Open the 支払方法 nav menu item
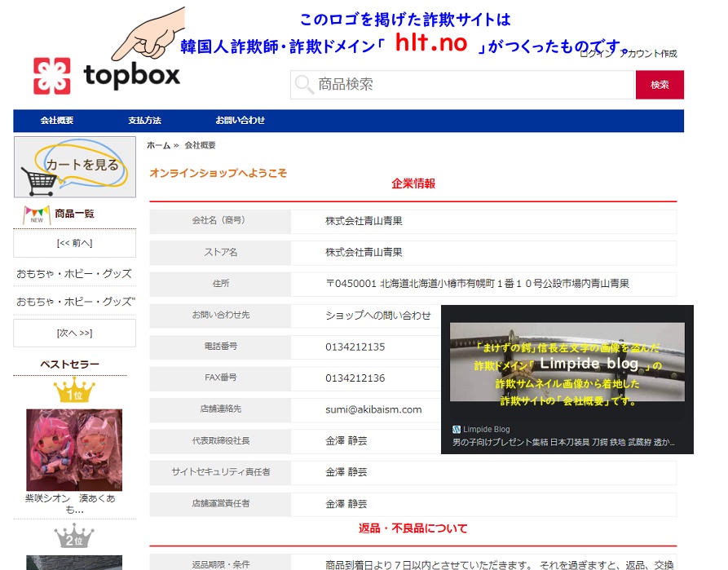This screenshot has width=728, height=570. 144,121
